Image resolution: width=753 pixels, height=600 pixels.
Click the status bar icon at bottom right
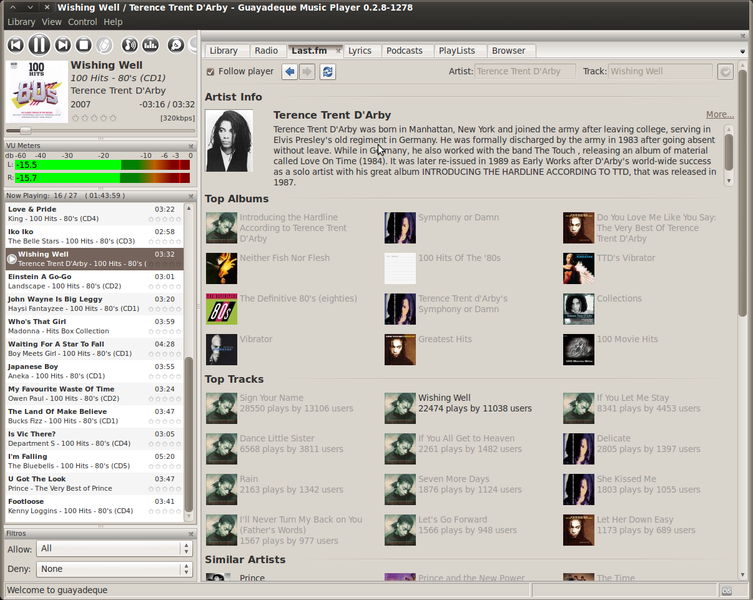click(726, 590)
